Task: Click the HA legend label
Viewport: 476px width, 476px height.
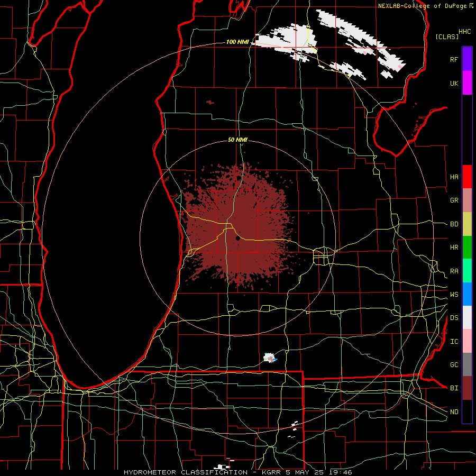Action: [x=454, y=177]
